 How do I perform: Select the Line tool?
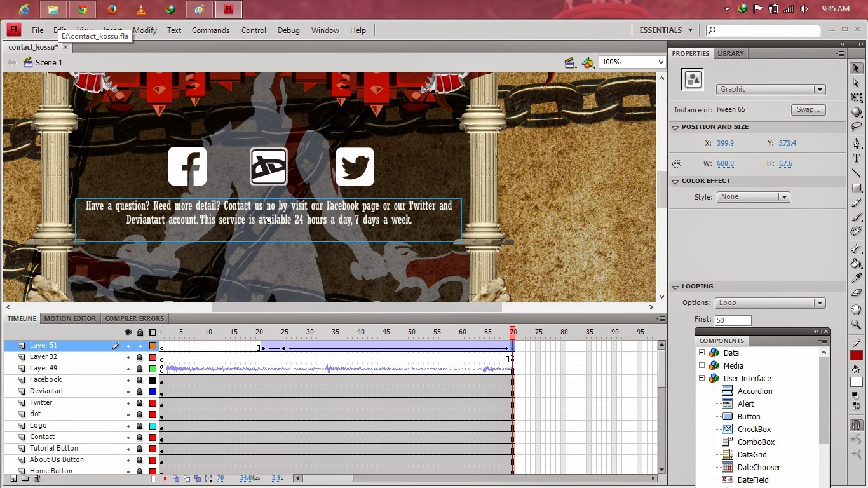(857, 173)
